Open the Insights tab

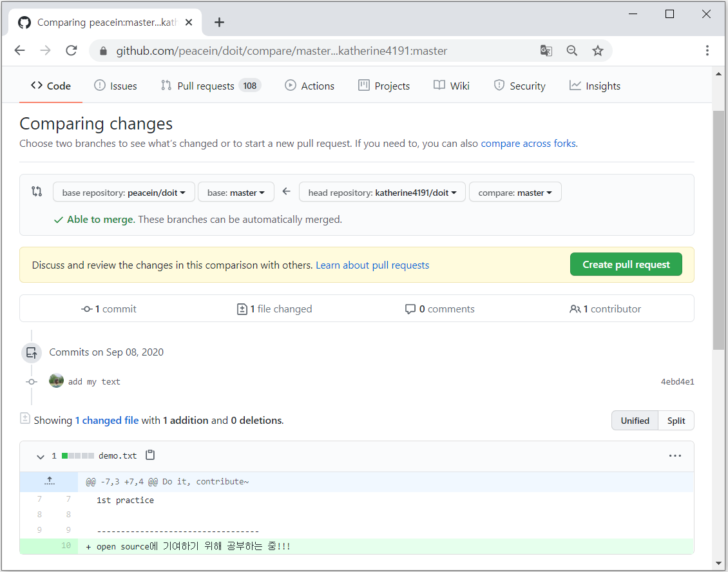[x=595, y=86]
